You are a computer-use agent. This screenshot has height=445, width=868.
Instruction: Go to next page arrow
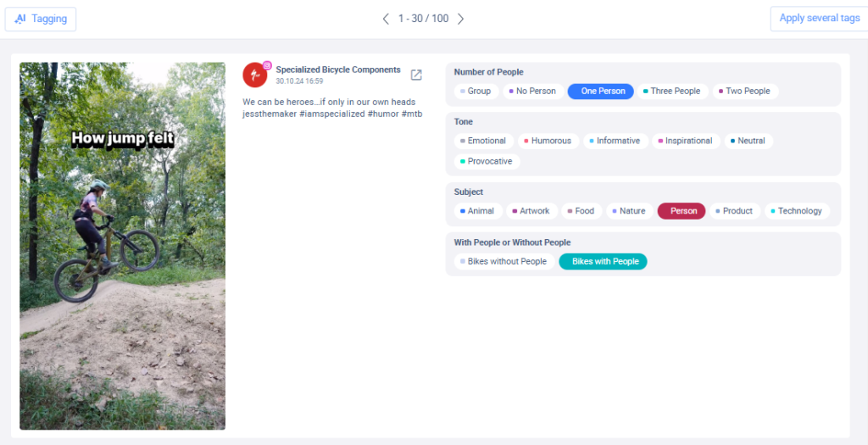pos(461,19)
